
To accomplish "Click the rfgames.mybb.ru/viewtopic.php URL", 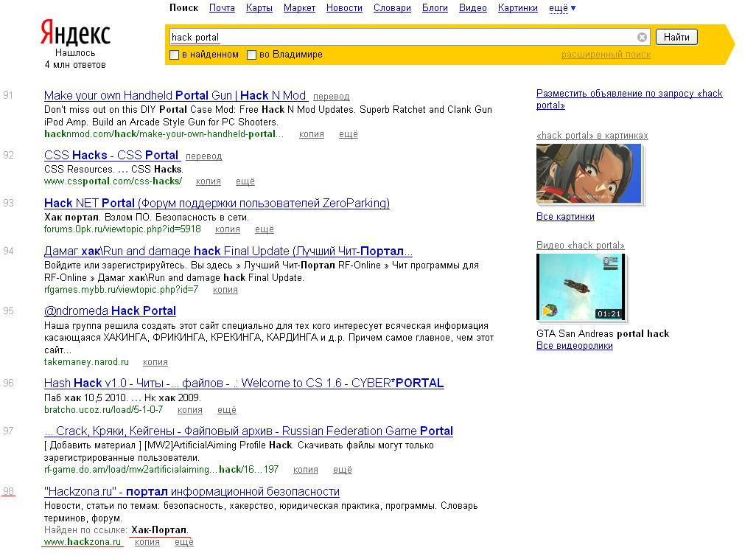I will [x=121, y=290].
